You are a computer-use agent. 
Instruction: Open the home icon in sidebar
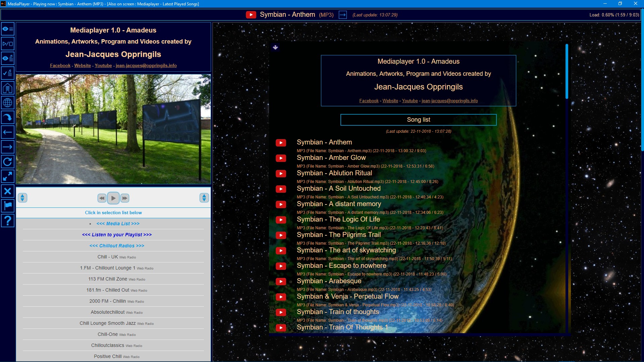pyautogui.click(x=8, y=88)
